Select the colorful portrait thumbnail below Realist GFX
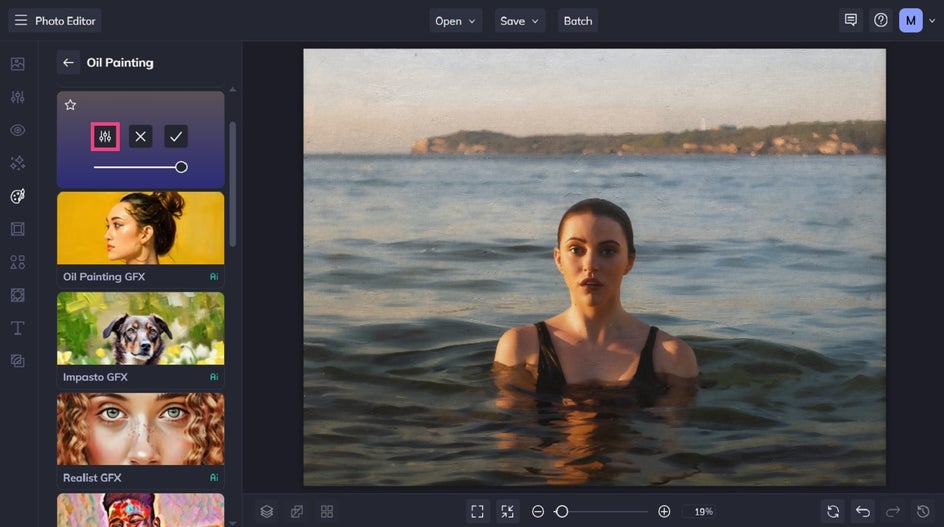944x527 pixels. click(140, 510)
